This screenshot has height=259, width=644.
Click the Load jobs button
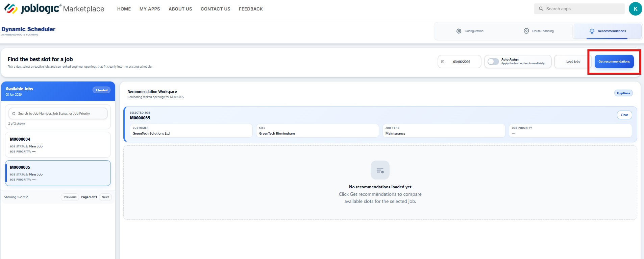pos(573,62)
